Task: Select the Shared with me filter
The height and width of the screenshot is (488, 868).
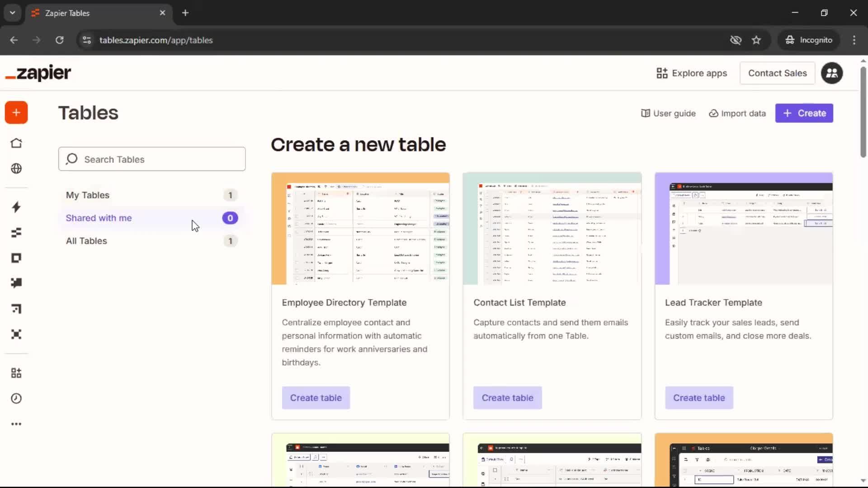Action: pyautogui.click(x=152, y=218)
